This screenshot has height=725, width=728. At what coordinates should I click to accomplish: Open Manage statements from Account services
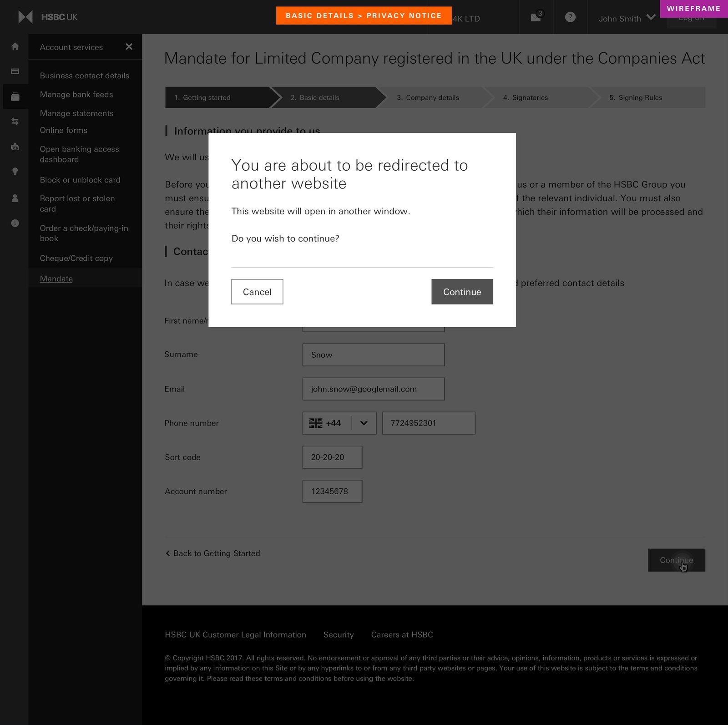click(76, 113)
